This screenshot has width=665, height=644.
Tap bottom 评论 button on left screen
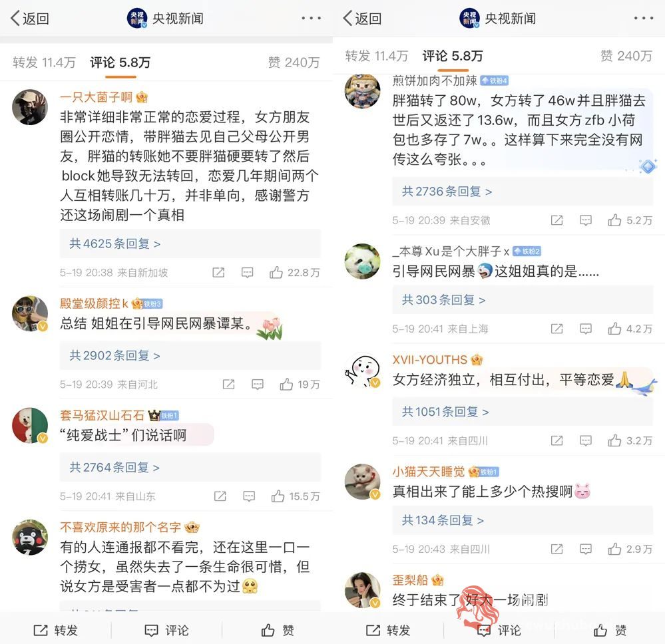166,631
